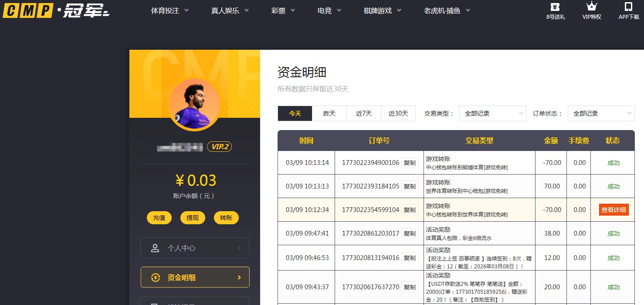
Task: Click the VIP.2 level badge
Action: point(220,147)
